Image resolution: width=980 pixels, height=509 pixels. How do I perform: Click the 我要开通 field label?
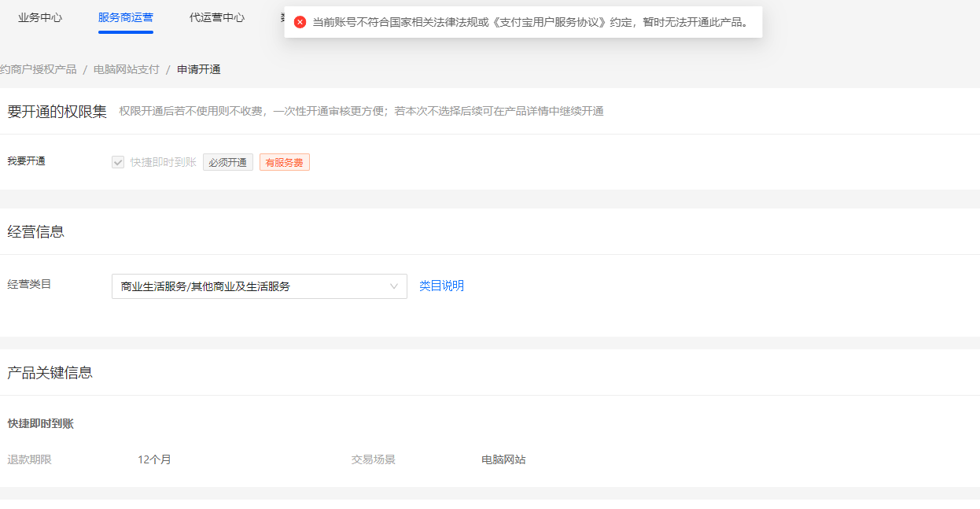[x=27, y=161]
